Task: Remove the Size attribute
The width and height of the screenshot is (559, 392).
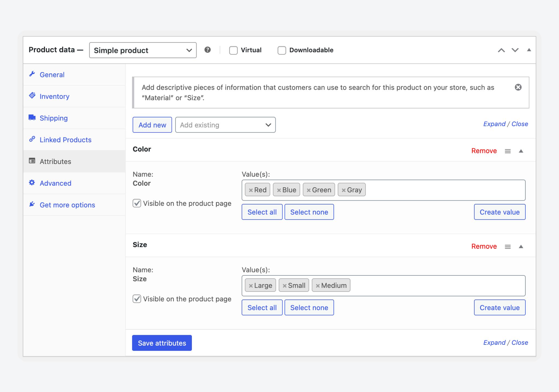Action: [484, 246]
